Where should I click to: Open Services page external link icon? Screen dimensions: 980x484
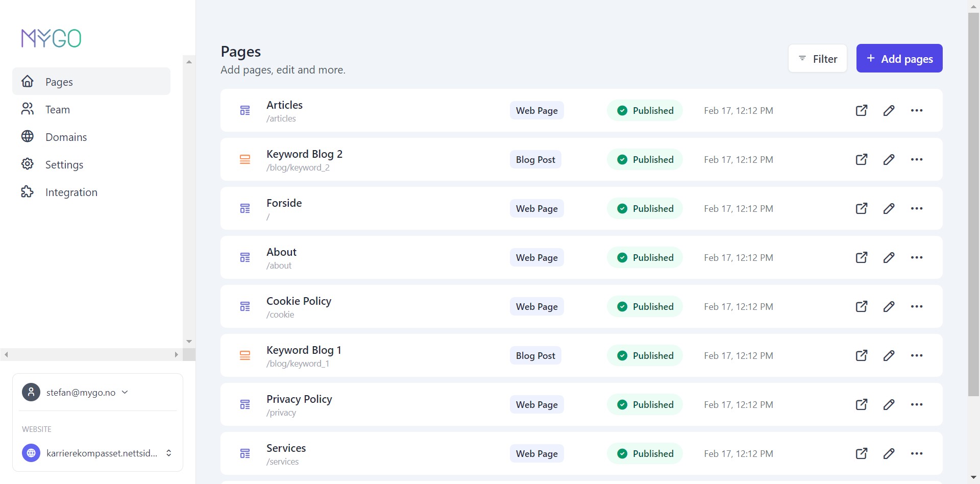coord(861,453)
